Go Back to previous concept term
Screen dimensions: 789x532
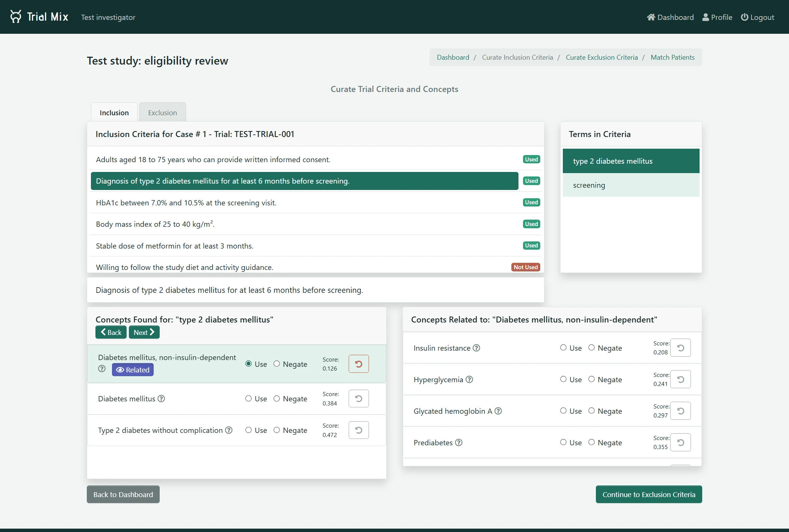[x=111, y=332]
